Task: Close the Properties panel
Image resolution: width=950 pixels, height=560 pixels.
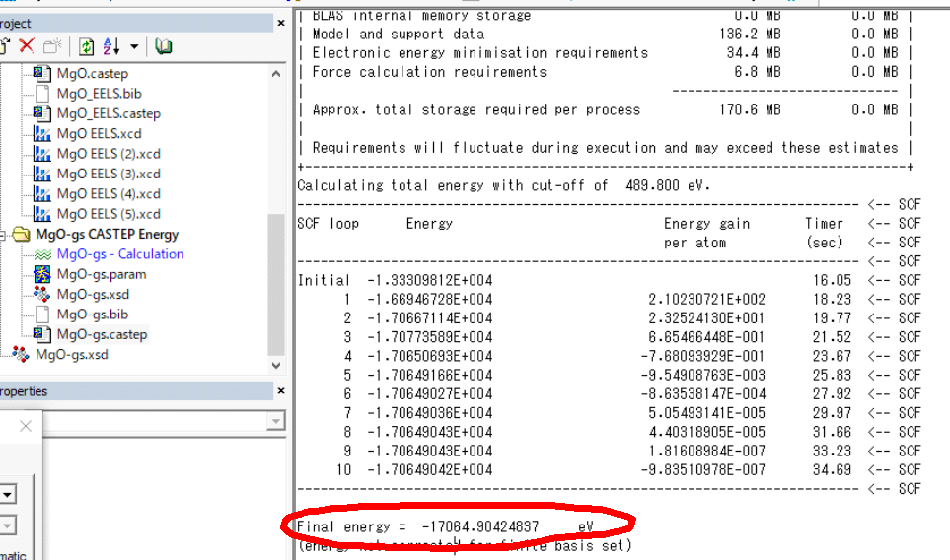Action: tap(280, 391)
